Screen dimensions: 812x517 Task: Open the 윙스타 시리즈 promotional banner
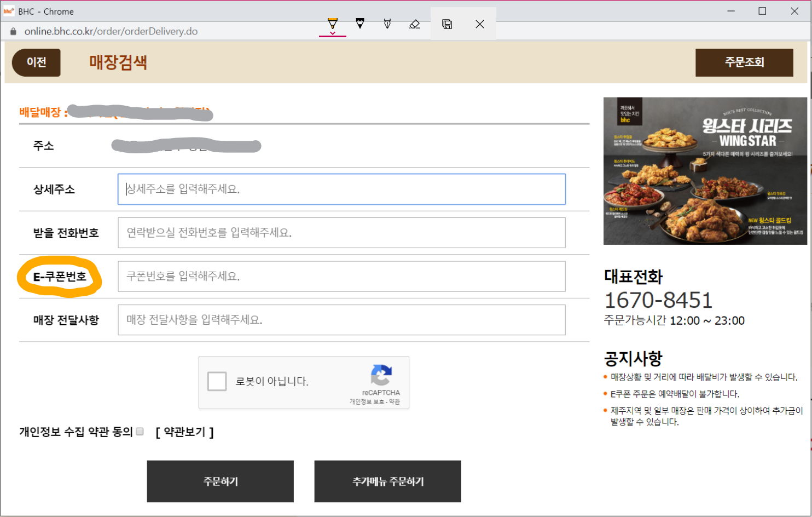click(705, 171)
